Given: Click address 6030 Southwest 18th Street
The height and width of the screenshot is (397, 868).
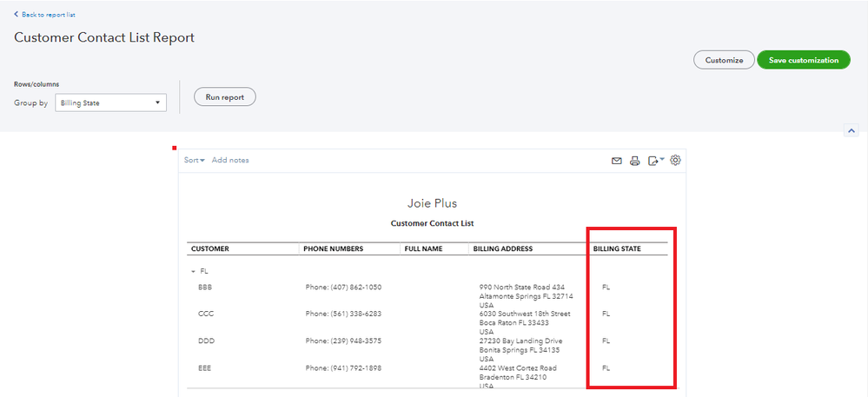Looking at the screenshot, I should pos(525,314).
